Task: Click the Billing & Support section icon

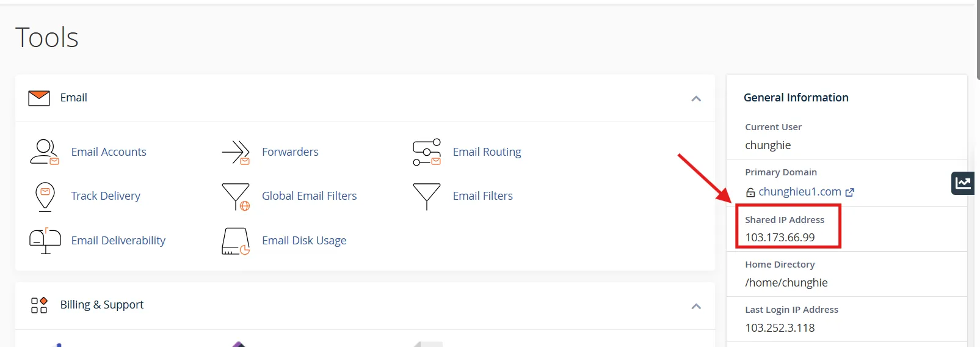Action: 39,305
